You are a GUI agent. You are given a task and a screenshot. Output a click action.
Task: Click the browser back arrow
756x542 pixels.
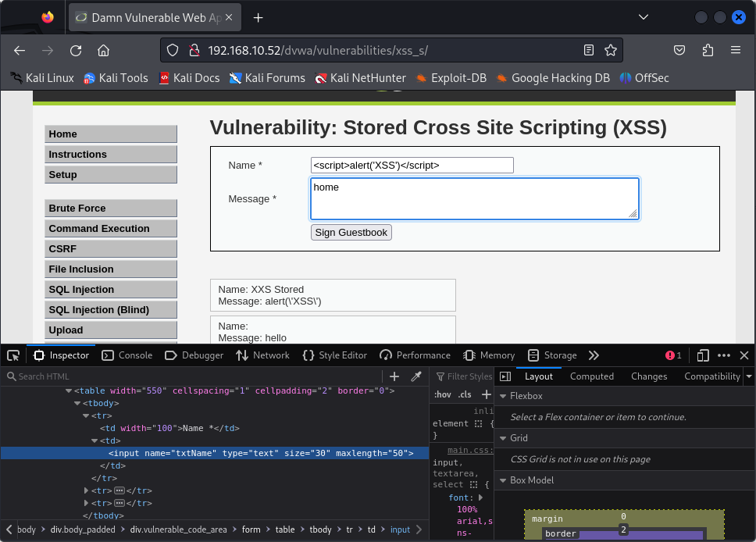tap(20, 50)
